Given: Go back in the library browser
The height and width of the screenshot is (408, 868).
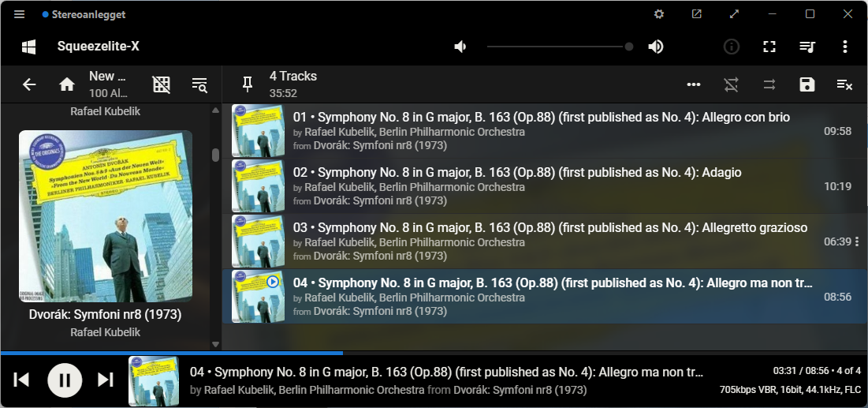Looking at the screenshot, I should pos(29,84).
